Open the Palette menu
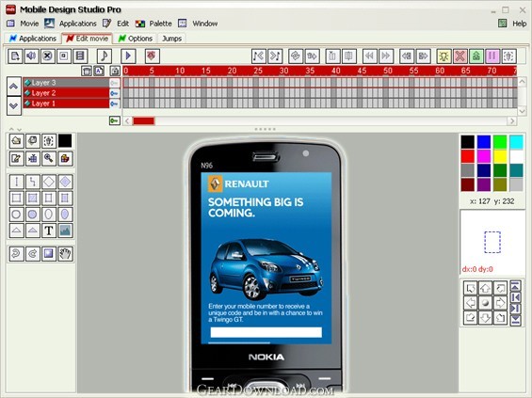 [x=160, y=24]
